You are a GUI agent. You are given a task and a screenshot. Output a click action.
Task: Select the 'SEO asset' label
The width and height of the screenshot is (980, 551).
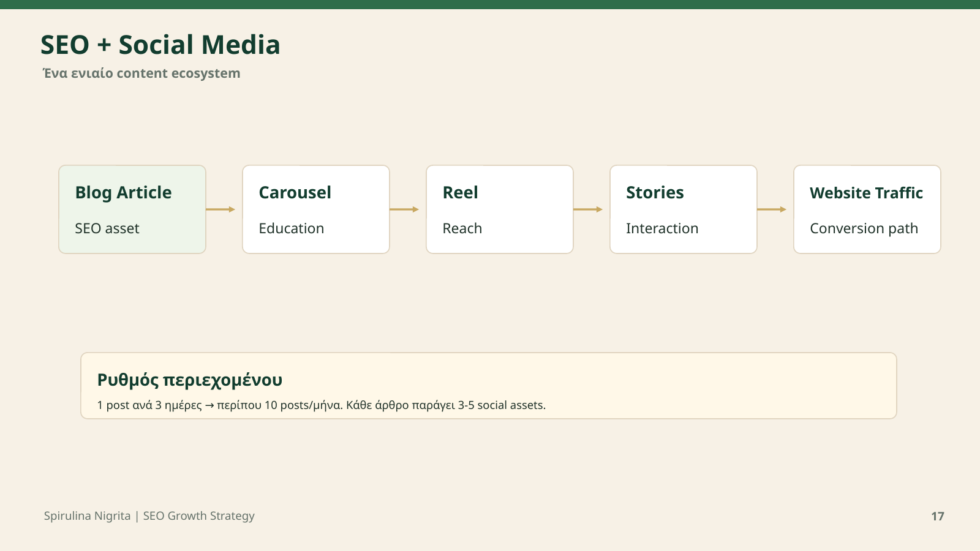[107, 228]
